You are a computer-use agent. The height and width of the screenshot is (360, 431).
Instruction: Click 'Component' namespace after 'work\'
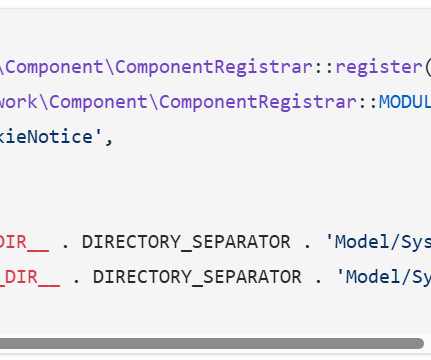pyautogui.click(x=99, y=102)
